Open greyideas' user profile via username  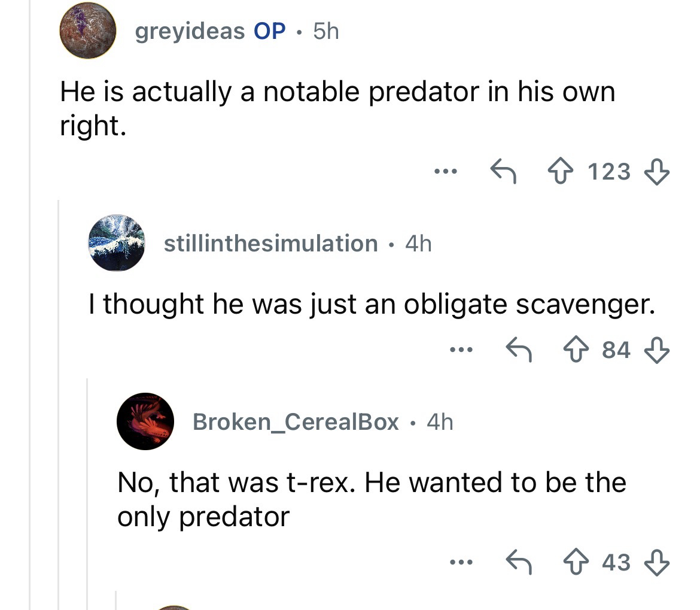point(190,31)
